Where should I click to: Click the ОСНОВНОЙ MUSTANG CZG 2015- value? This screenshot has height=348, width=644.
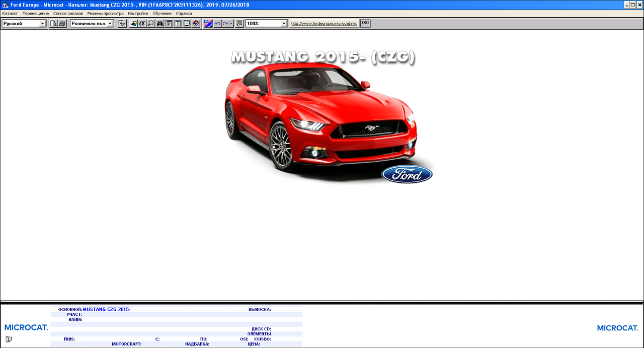[106, 309]
